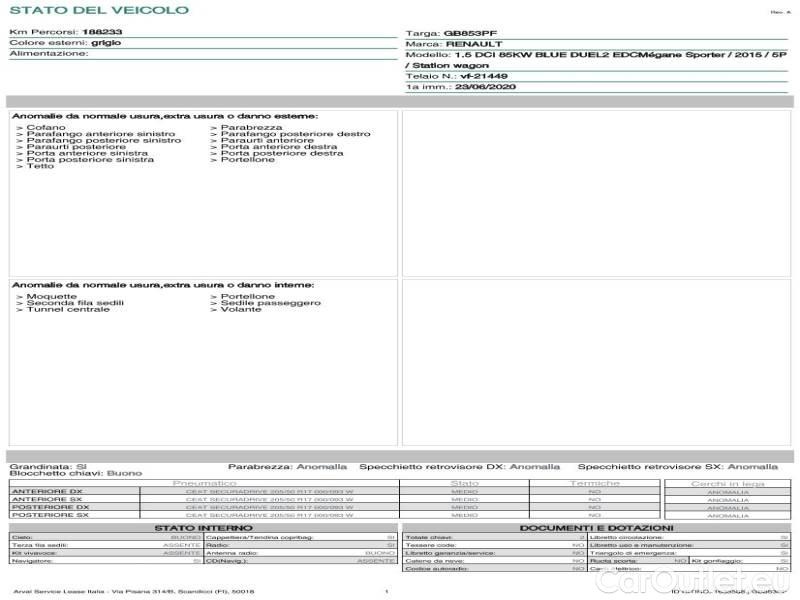
Task: Click the 'Cielo:' row label
Action: click(22, 537)
